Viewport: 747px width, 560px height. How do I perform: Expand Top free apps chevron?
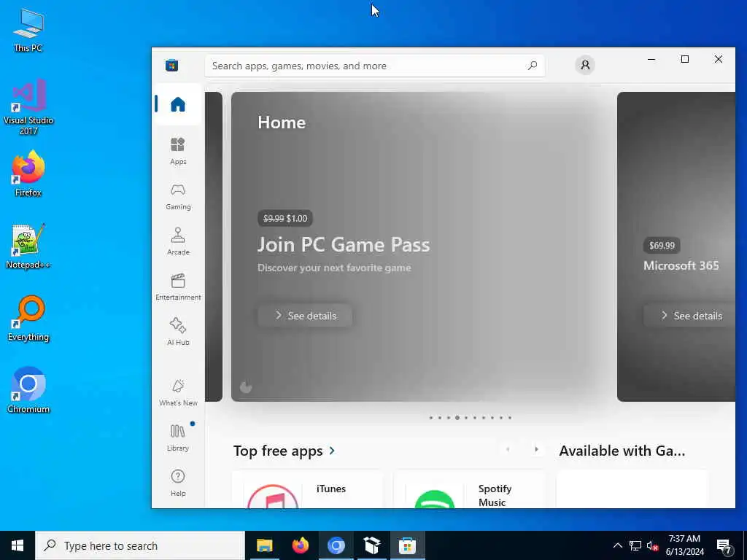coord(332,451)
